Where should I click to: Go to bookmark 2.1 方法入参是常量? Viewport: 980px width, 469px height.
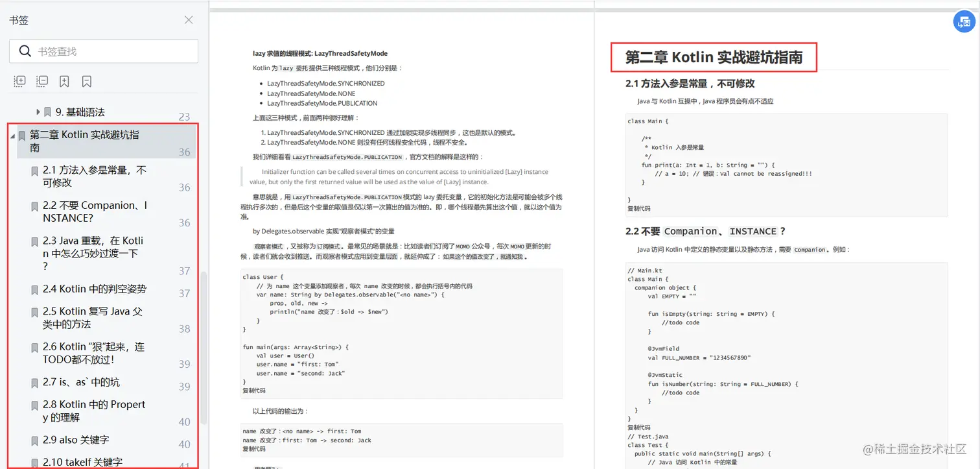coord(95,176)
